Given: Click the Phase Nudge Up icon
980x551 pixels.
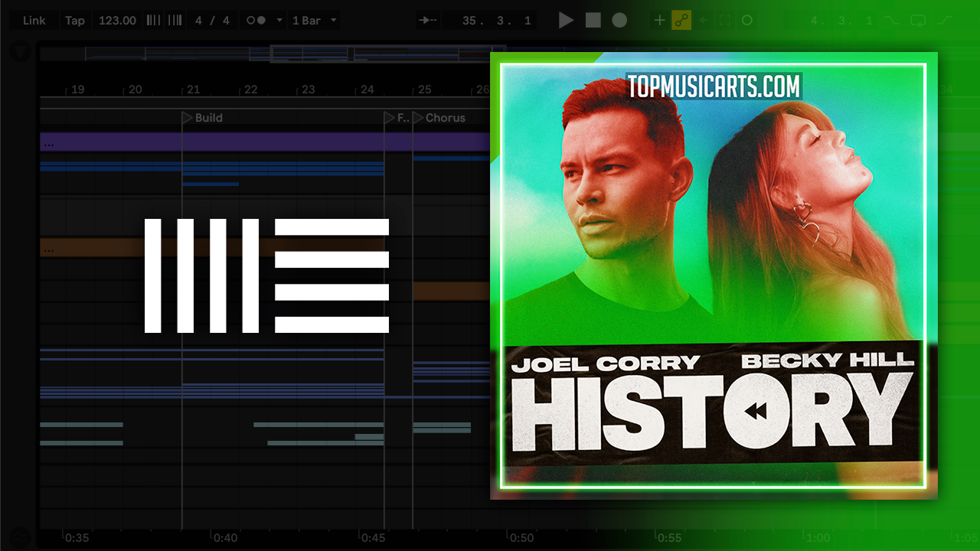Looking at the screenshot, I should 175,21.
